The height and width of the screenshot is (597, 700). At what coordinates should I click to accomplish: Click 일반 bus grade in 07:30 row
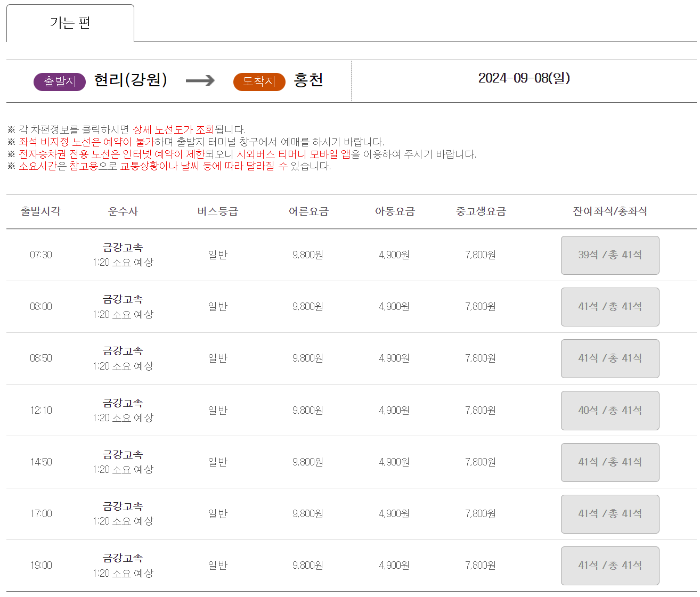click(218, 255)
